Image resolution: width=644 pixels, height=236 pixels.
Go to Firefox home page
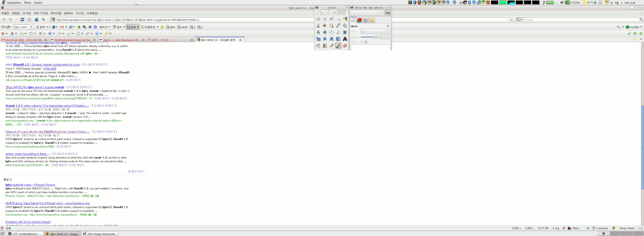(x=37, y=19)
